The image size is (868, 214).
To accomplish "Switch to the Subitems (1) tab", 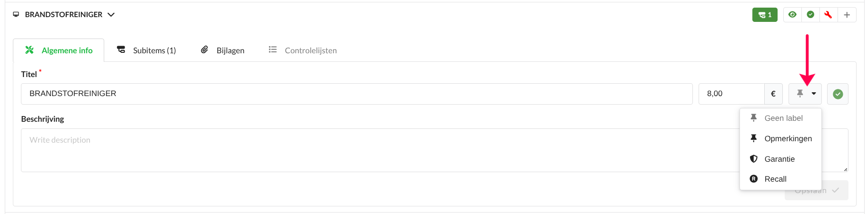I will [x=147, y=50].
